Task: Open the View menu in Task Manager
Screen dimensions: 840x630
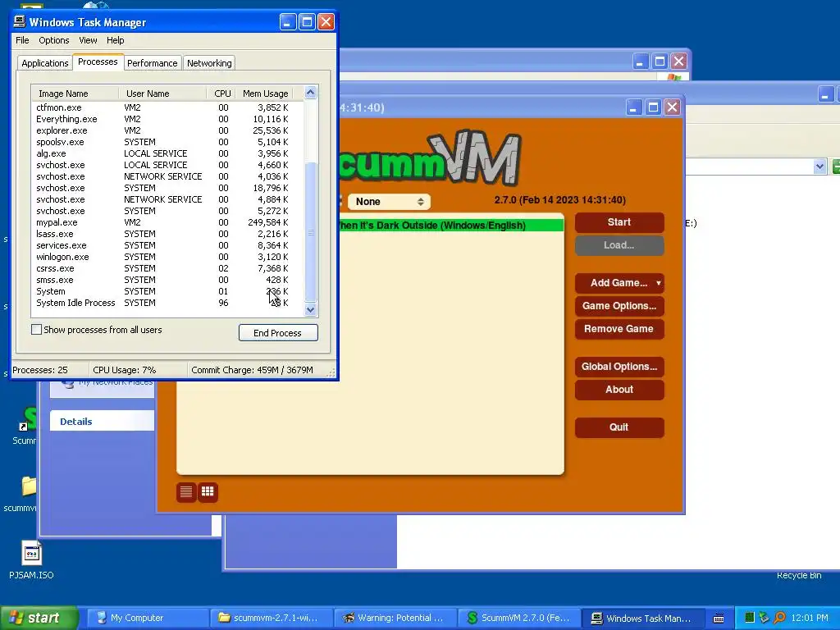Action: (88, 40)
